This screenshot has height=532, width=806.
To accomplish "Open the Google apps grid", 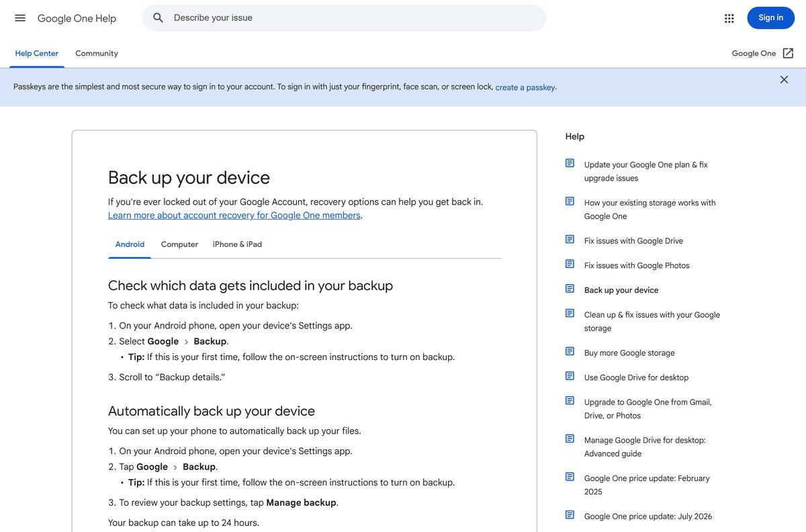I will pyautogui.click(x=729, y=18).
